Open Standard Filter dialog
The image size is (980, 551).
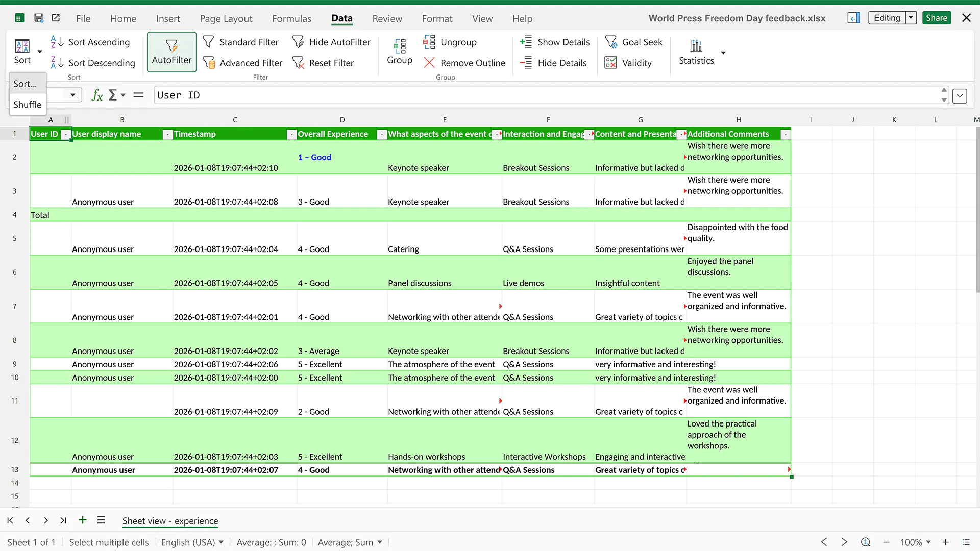(240, 42)
